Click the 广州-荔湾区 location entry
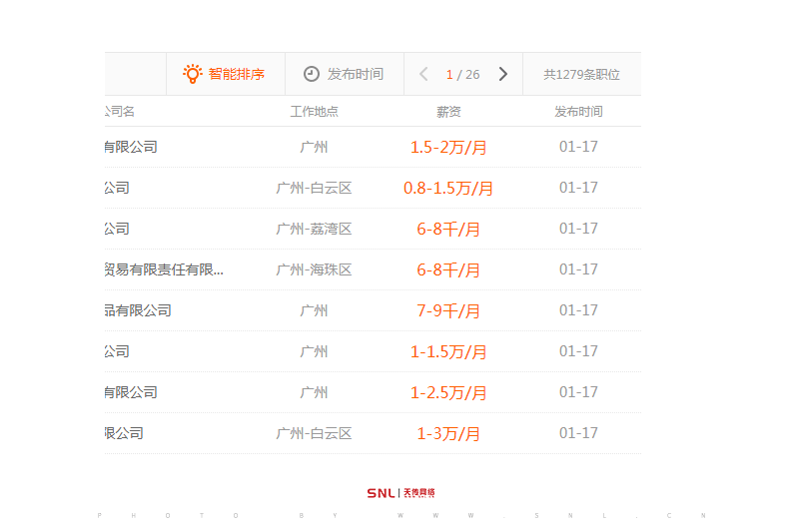Viewport: 799px width, 532px height. [x=314, y=229]
